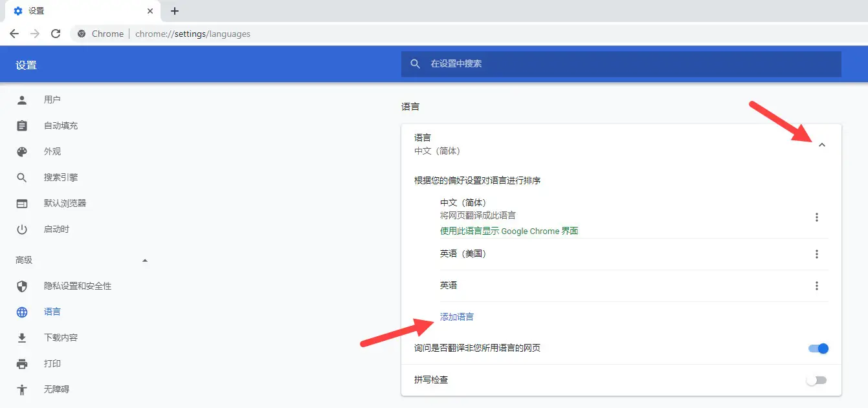Click the 无障碍 accessibility icon

[x=22, y=389]
